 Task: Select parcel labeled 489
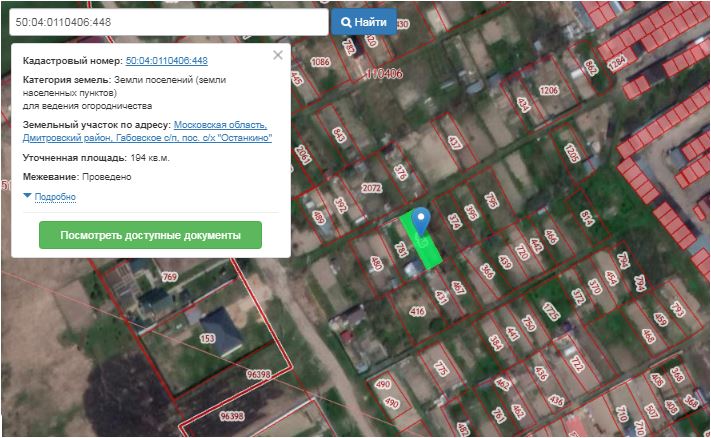(319, 217)
